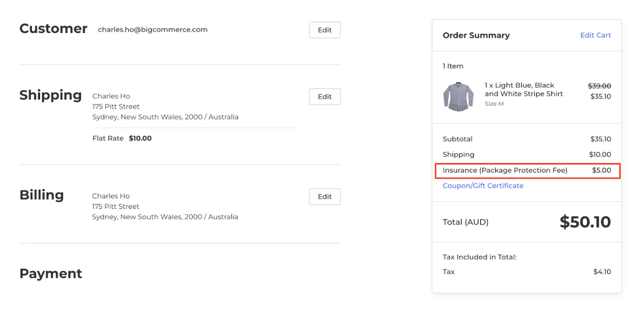Click the Order Summary title
Screen dimensions: 644x311
click(476, 35)
